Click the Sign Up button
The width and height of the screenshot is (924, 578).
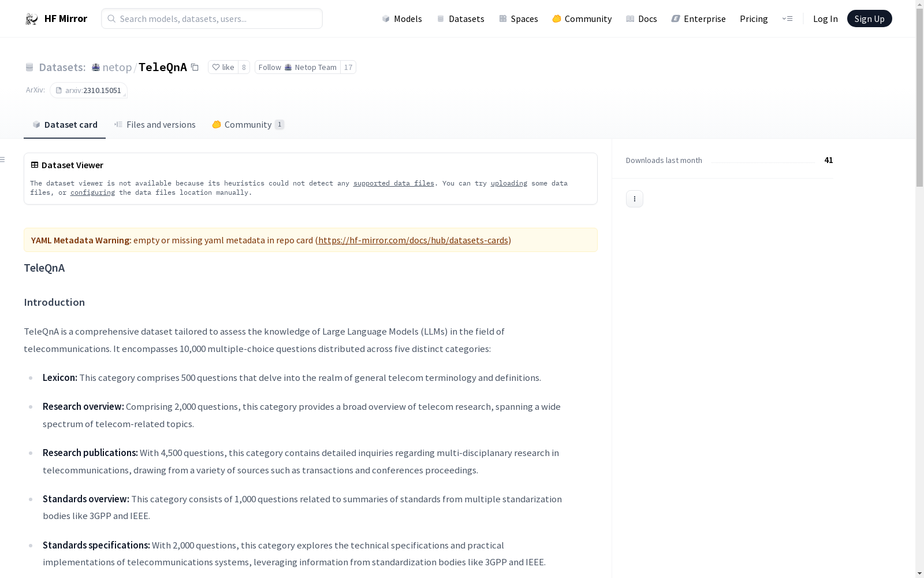869,19
